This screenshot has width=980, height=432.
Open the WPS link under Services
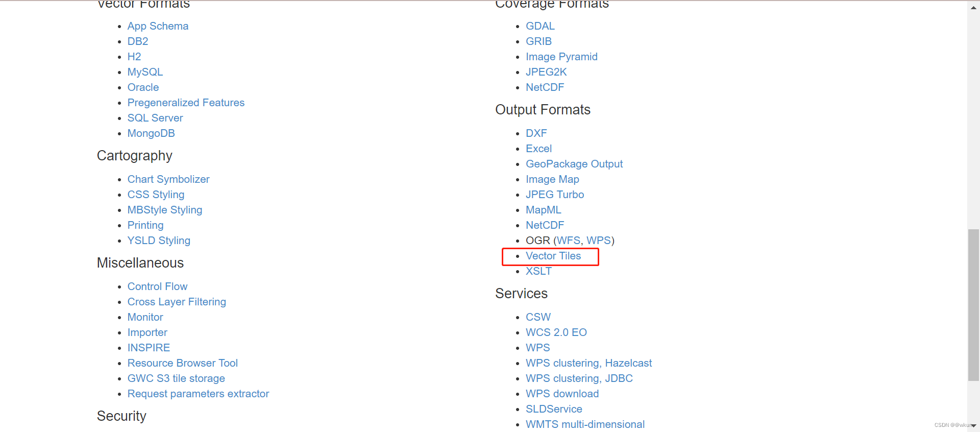[x=537, y=348]
